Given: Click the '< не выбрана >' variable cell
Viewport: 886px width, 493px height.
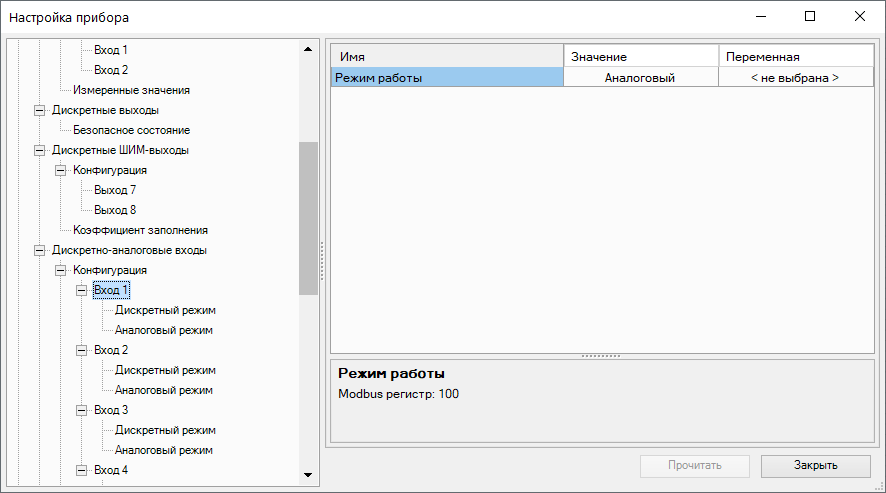Looking at the screenshot, I should 795,77.
